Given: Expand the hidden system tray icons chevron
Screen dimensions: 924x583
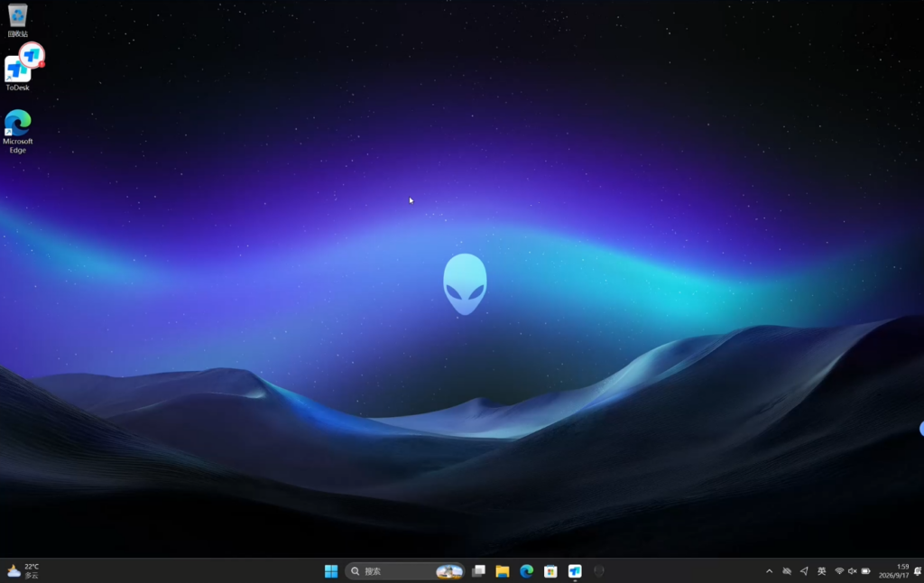Looking at the screenshot, I should [769, 570].
